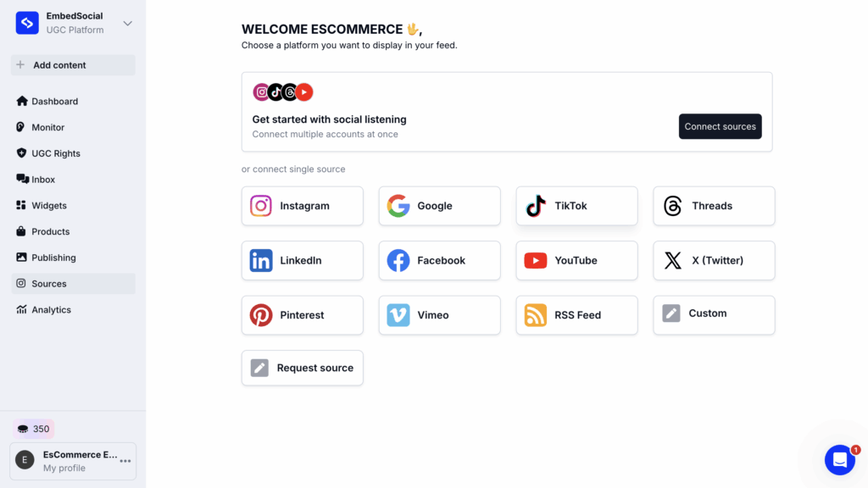Pick the Pinterest source icon

[261, 315]
